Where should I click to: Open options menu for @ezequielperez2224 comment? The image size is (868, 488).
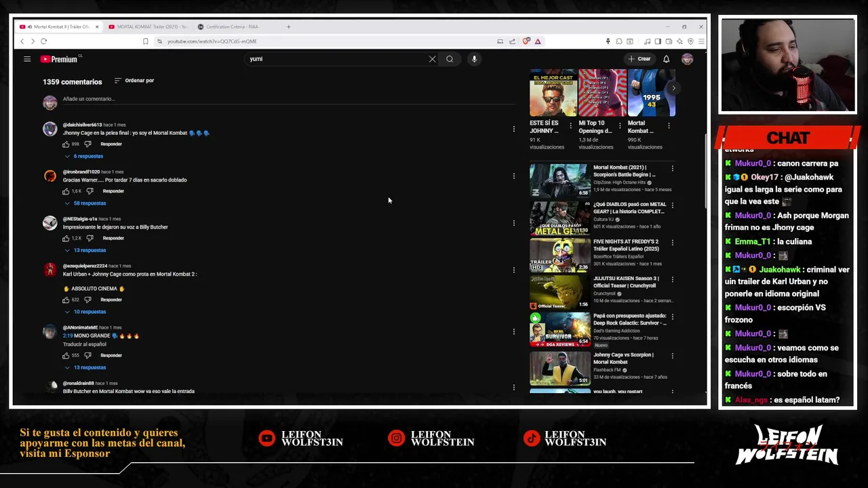click(x=513, y=270)
